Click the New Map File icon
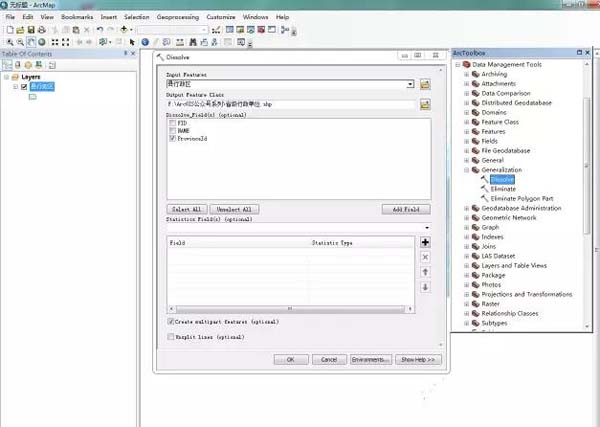 (x=10, y=29)
